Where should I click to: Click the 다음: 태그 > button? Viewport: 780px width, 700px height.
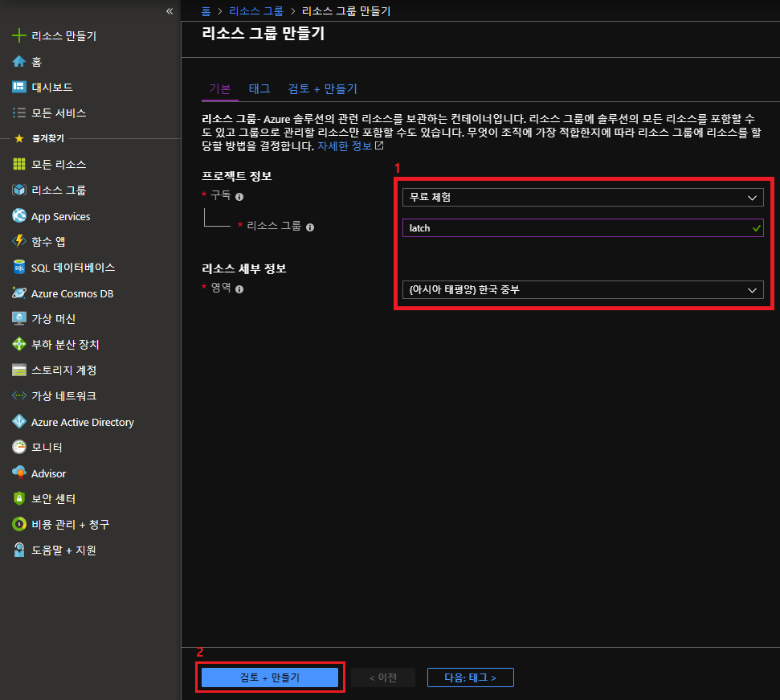point(470,677)
